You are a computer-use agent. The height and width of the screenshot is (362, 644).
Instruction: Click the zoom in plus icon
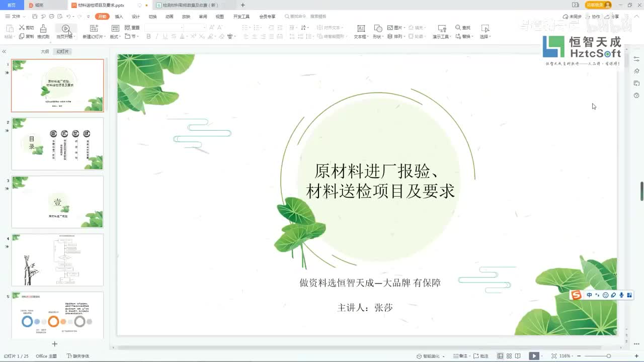click(637, 356)
